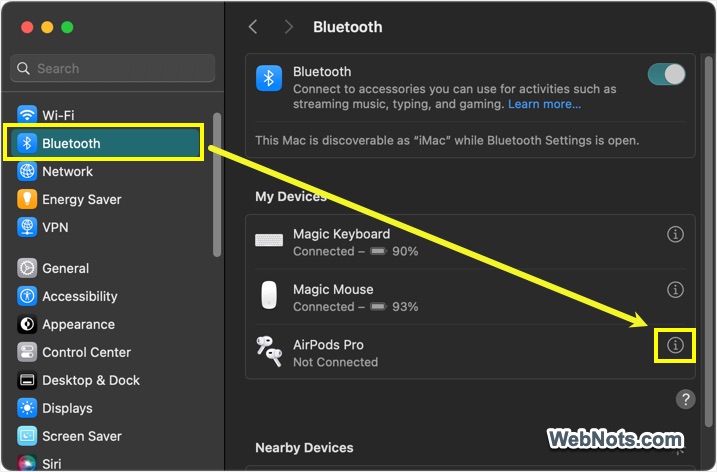The image size is (717, 472).
Task: Click the Energy Saver bulb icon
Action: (27, 199)
